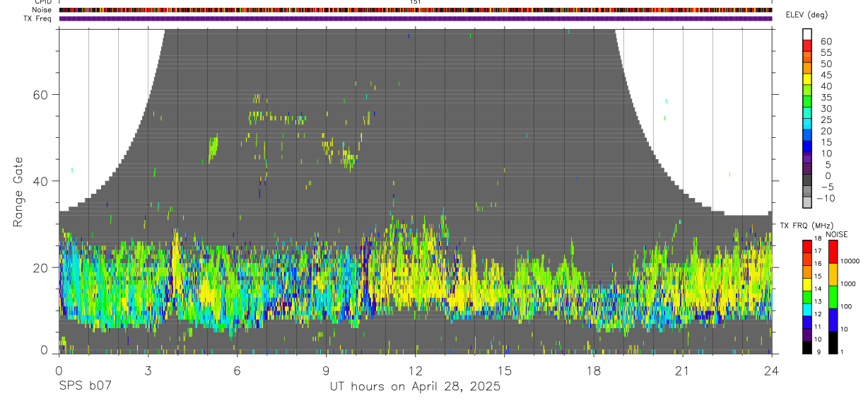
Task: Click the red 10000 NOISE legend block
Action: coord(833,252)
